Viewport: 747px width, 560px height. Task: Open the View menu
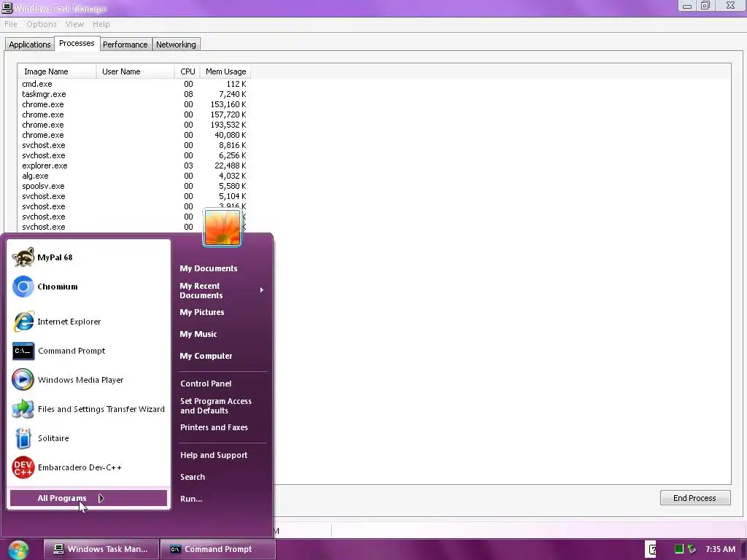pos(74,24)
